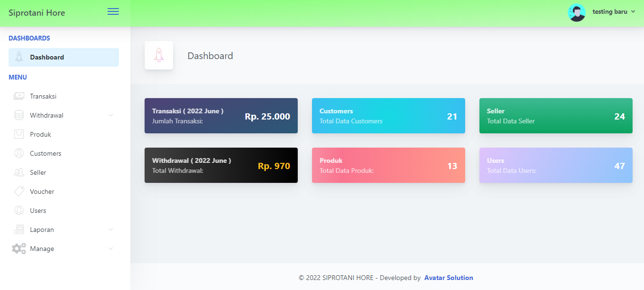Click the Manage gears icon
This screenshot has height=290, width=644.
coord(19,249)
